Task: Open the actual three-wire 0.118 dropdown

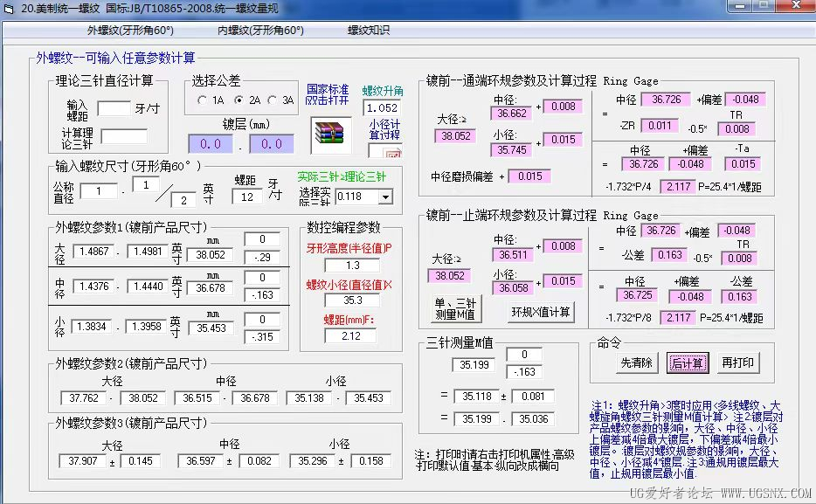Action: point(385,197)
